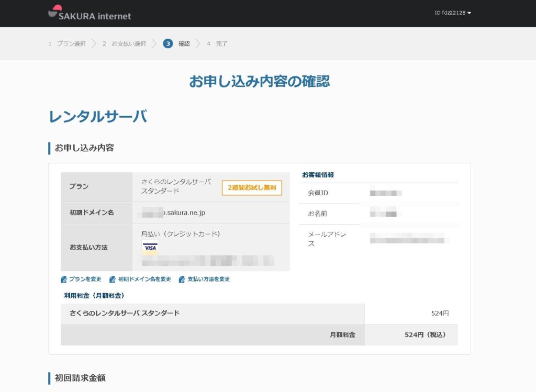Click the blurred 会員ID value
Image resolution: width=536 pixels, height=392 pixels.
pyautogui.click(x=386, y=193)
